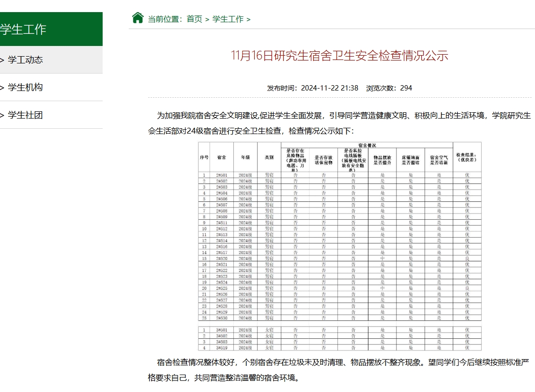Click the green home icon in breadcrumb
The width and height of the screenshot is (535, 392).
click(x=138, y=18)
